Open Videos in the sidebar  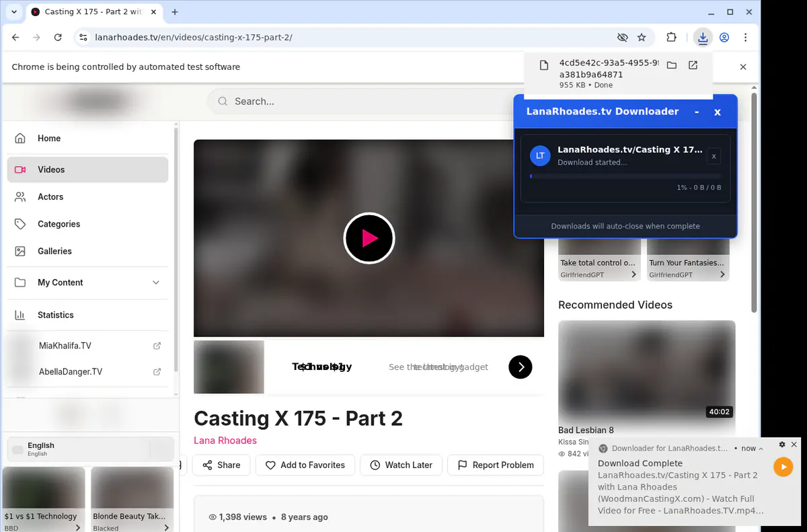tap(87, 169)
